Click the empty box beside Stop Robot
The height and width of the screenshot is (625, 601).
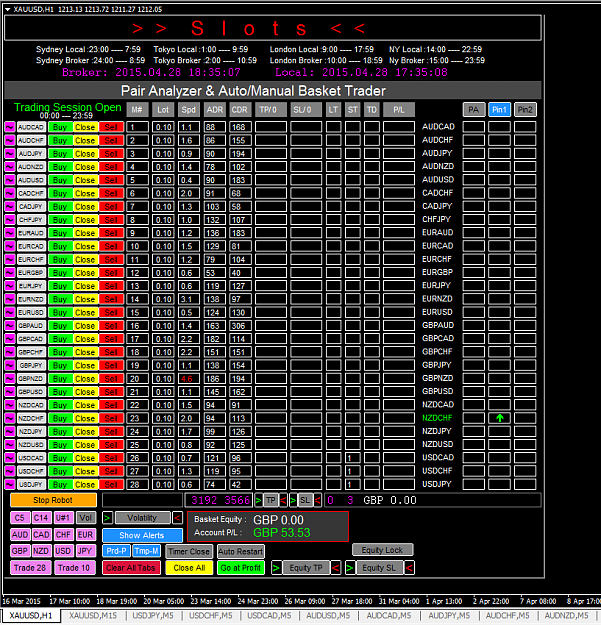[142, 500]
